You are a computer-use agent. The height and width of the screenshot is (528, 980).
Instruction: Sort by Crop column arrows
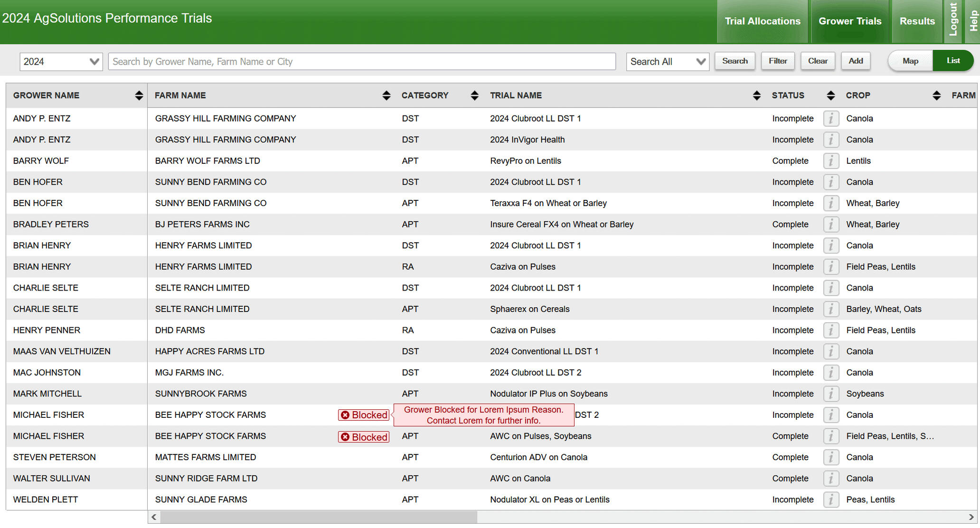coord(936,95)
